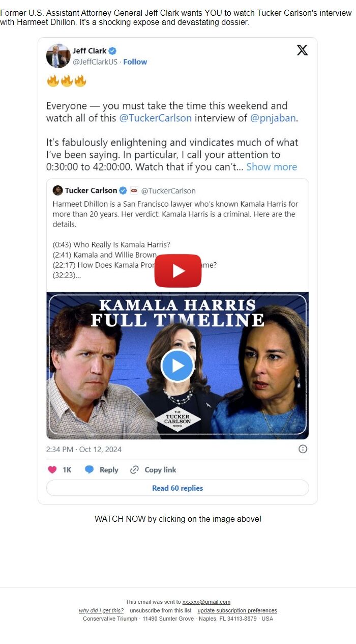Click unsubscribe from this list

coord(161,610)
